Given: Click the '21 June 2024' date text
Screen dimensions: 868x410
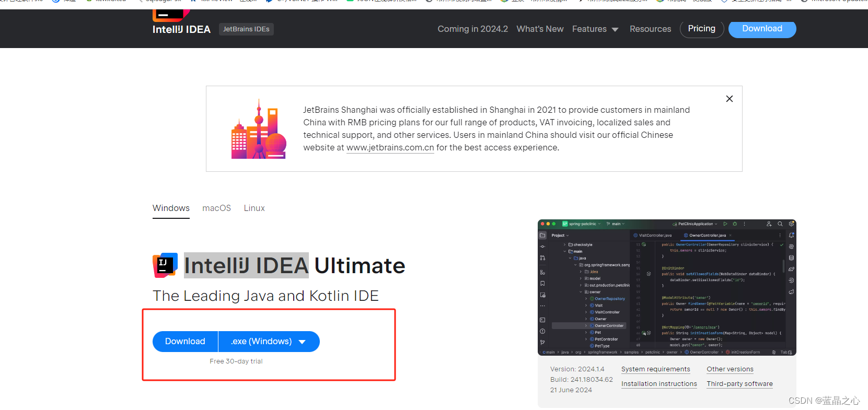Looking at the screenshot, I should tap(571, 390).
